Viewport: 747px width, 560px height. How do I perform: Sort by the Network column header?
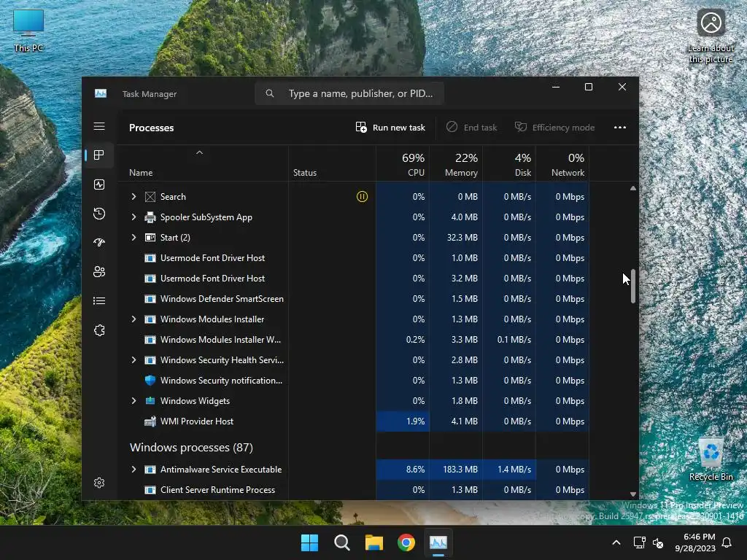[x=563, y=164]
